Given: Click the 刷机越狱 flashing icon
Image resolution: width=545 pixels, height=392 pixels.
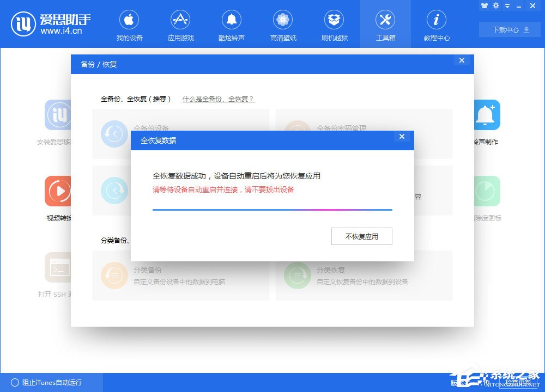Looking at the screenshot, I should coord(334,20).
